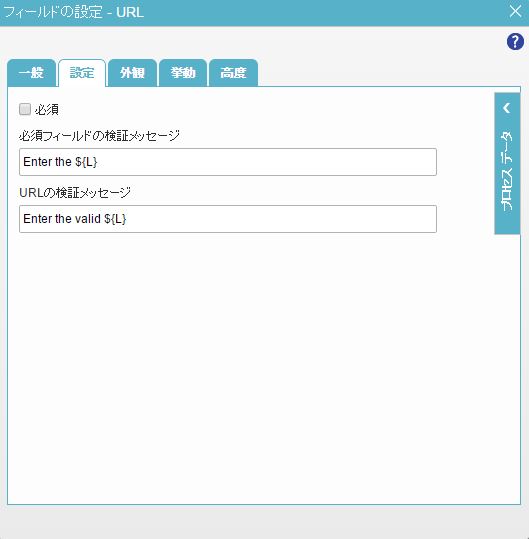Image resolution: width=529 pixels, height=539 pixels.
Task: Close the フィールドの設定 dialog with X
Action: tap(515, 11)
